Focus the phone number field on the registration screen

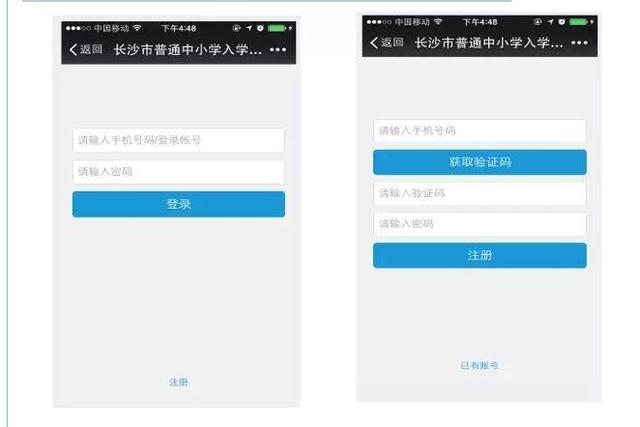(x=480, y=131)
